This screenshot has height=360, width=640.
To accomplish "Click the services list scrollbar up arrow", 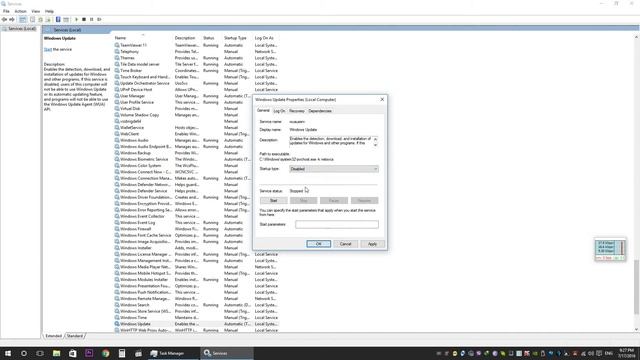I will (636, 37).
